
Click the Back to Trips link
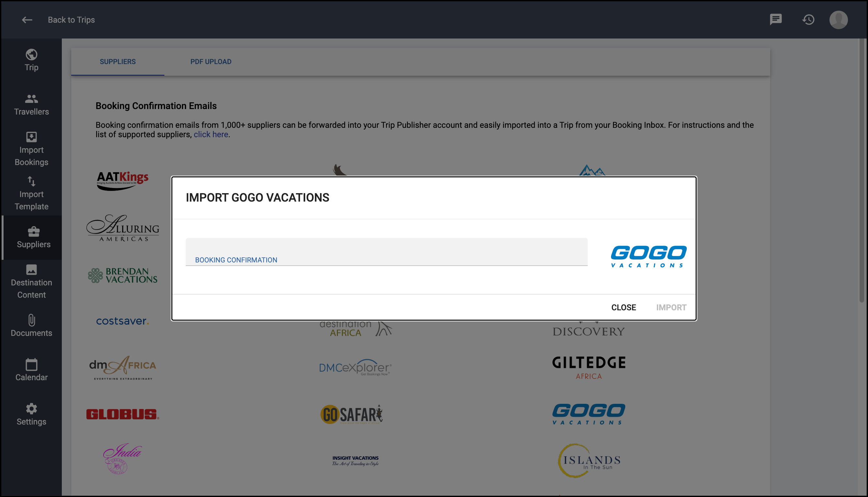tap(71, 20)
